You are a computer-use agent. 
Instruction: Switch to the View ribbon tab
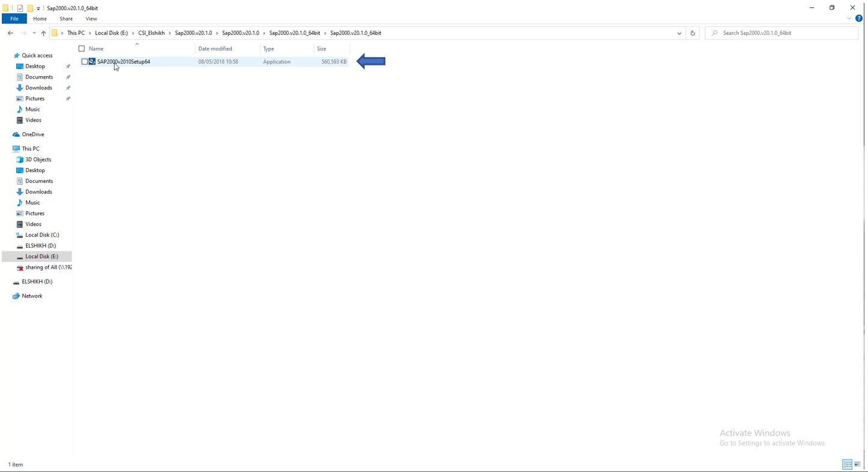91,19
